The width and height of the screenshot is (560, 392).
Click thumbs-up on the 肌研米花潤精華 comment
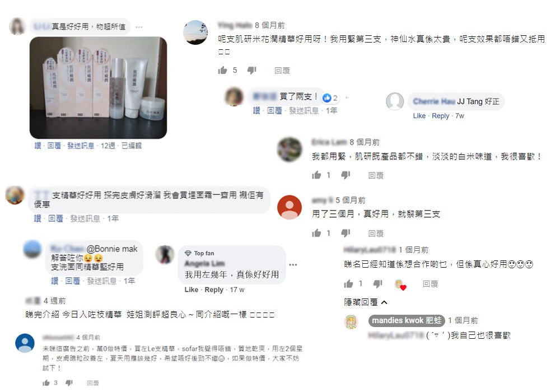[x=222, y=70]
